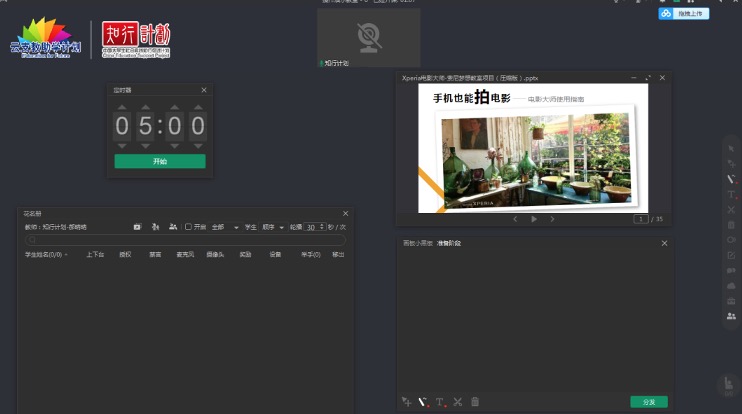Click the camera snapshot icon in roster toolbar
742x414 pixels.
[137, 227]
